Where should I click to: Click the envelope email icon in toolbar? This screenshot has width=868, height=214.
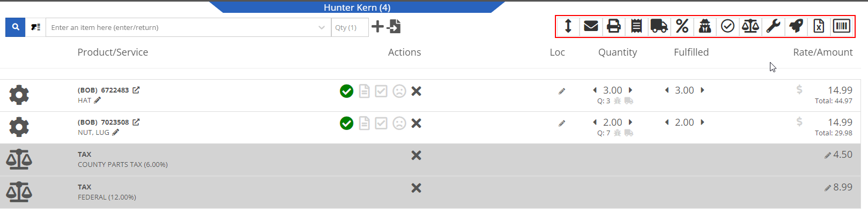click(x=591, y=26)
